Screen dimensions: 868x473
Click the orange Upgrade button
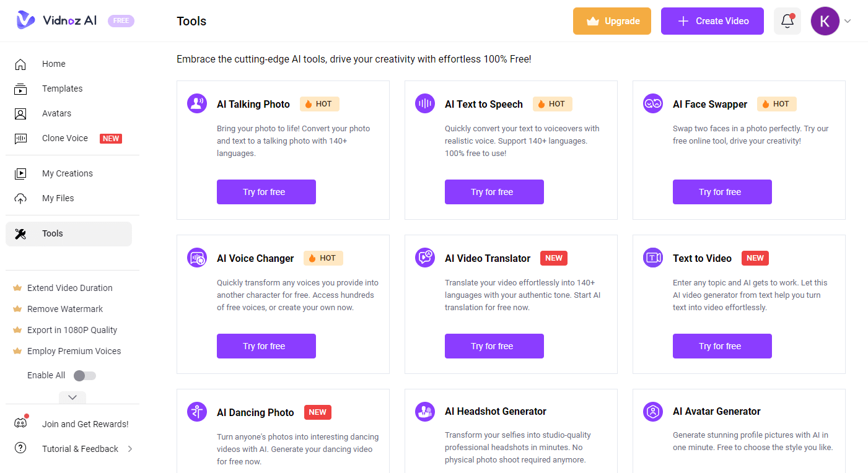point(612,21)
